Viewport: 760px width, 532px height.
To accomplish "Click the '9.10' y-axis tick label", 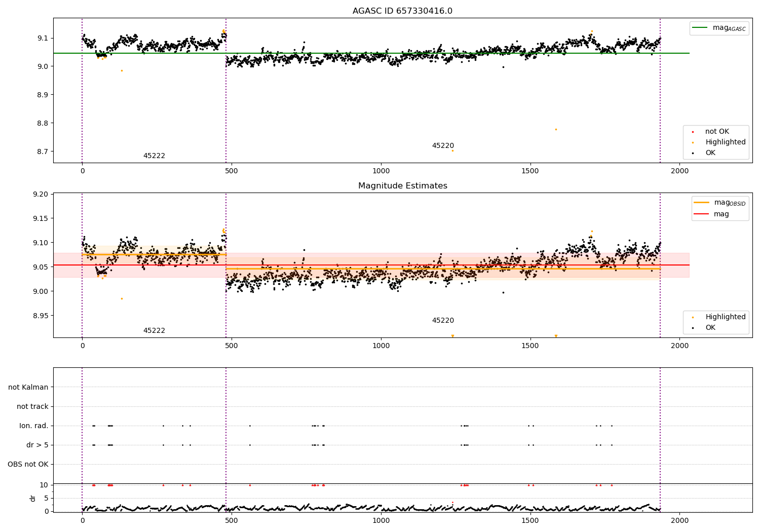I will pos(41,243).
